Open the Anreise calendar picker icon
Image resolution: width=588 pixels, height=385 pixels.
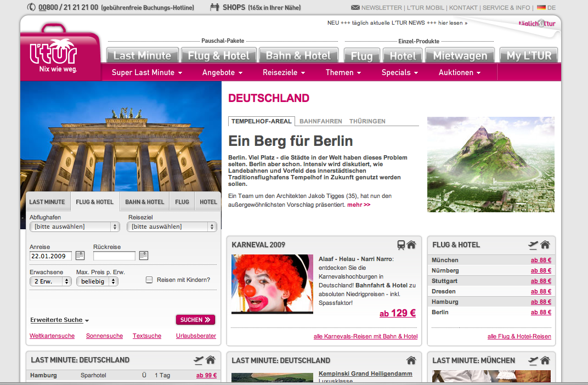pyautogui.click(x=80, y=256)
